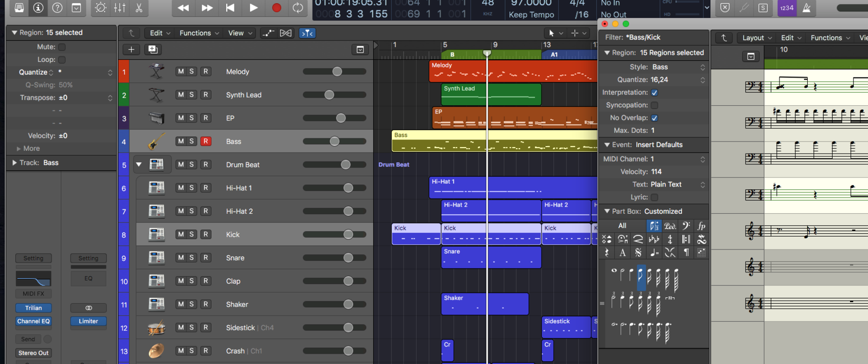Show the Smart Controls dial button

tap(101, 8)
